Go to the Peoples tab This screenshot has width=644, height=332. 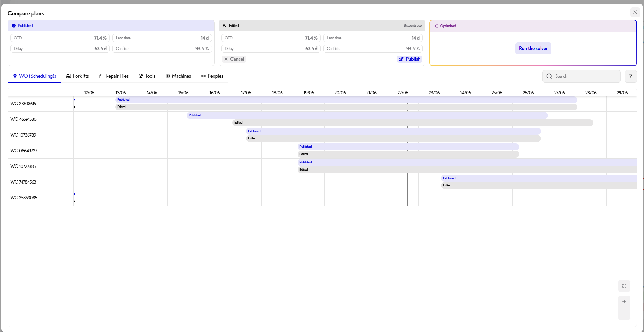[212, 76]
